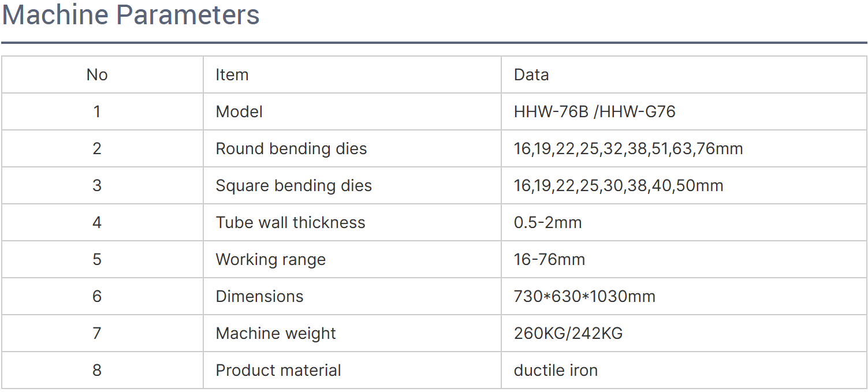The image size is (868, 392).
Task: Click the HHW-76B /HHW-G76 model value
Action: [x=595, y=111]
